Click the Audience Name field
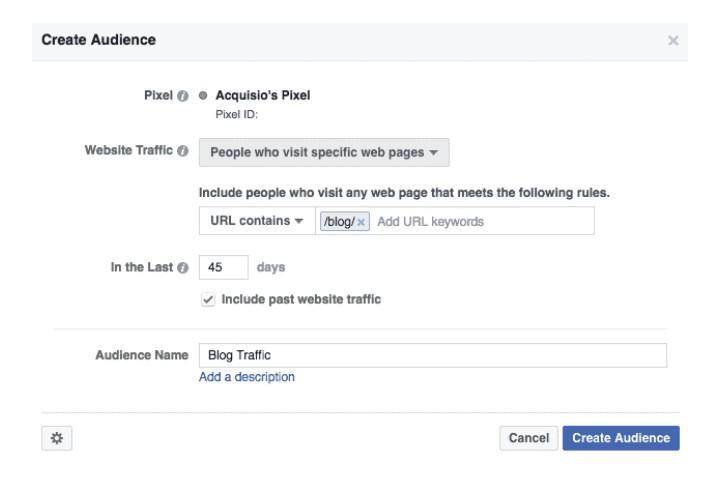Viewport: 720px width, 490px height. pyautogui.click(x=433, y=355)
